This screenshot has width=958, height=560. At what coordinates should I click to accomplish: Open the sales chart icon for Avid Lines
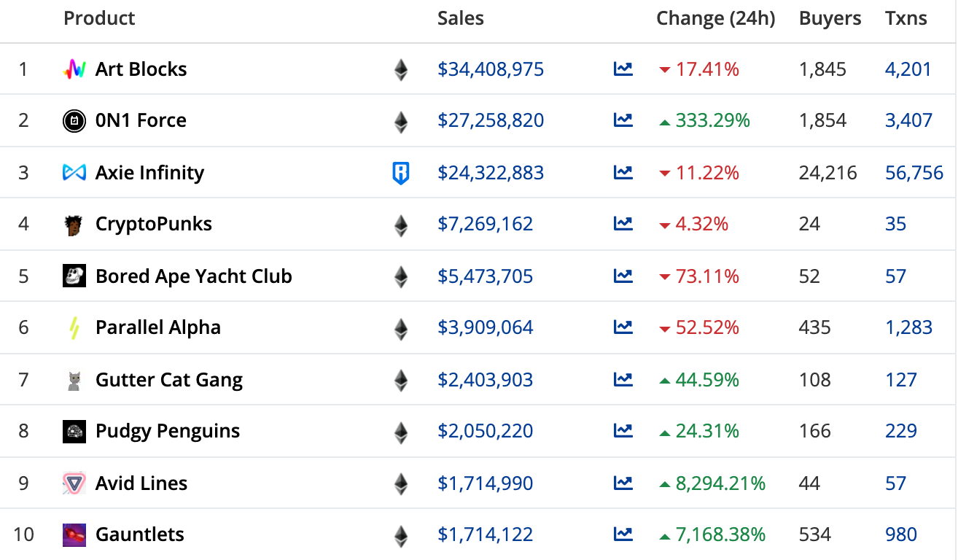(623, 483)
